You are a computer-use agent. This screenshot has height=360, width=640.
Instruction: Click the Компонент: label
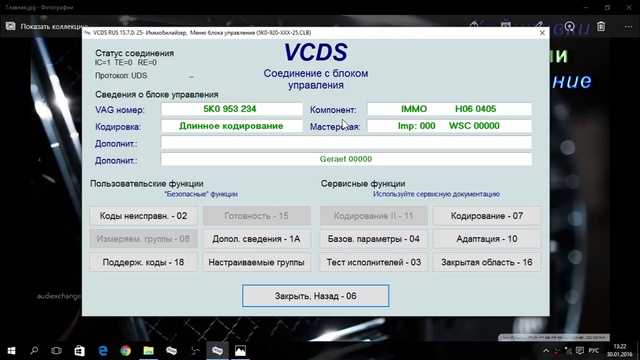333,110
